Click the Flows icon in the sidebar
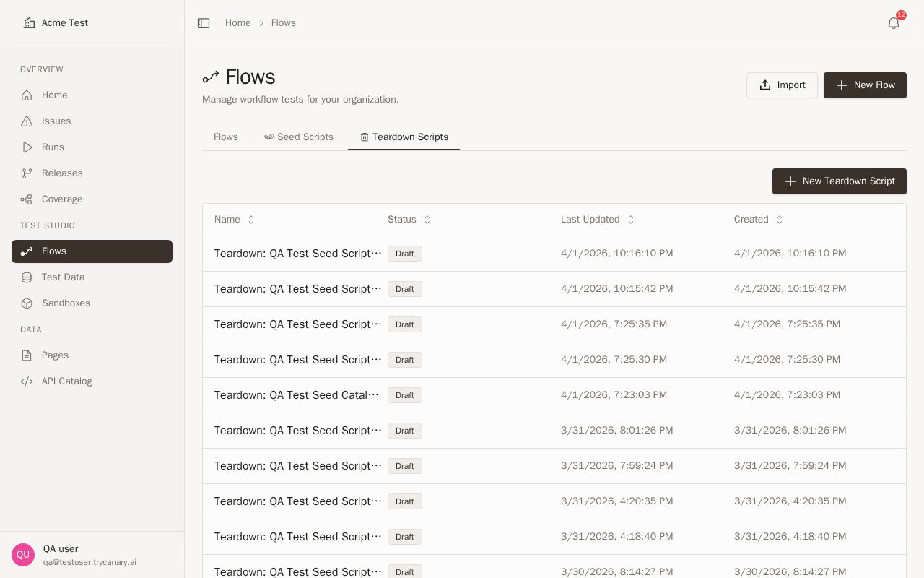The image size is (924, 578). click(x=27, y=251)
